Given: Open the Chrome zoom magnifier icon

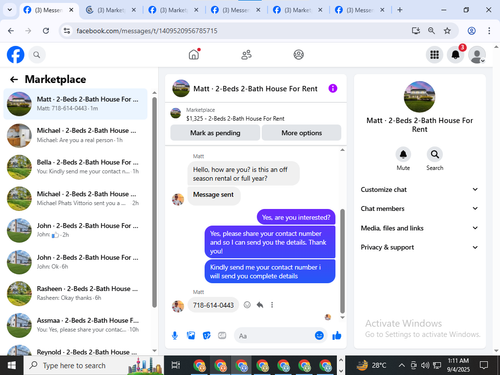Looking at the screenshot, I should click(x=431, y=31).
